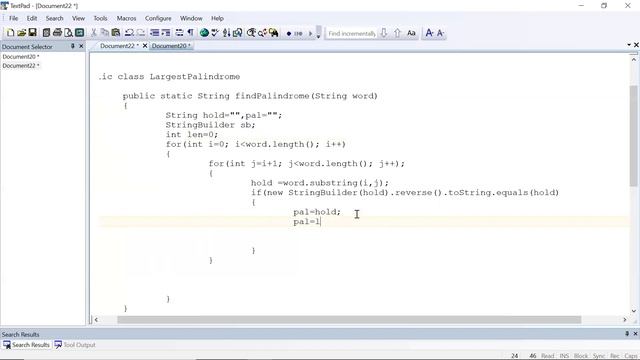Click editor scroll up arrow
This screenshot has width=640, height=360.
tap(633, 60)
